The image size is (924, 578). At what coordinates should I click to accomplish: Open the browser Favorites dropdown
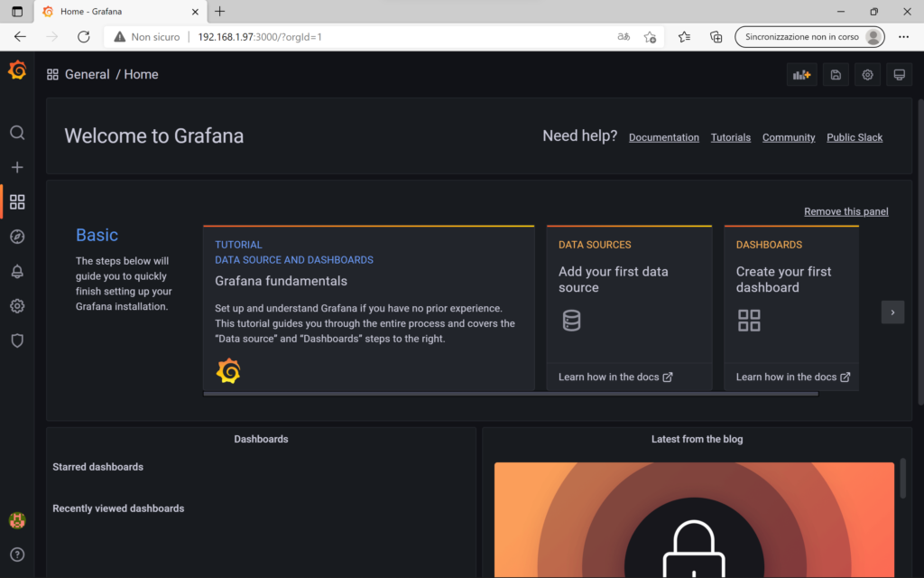click(x=683, y=36)
